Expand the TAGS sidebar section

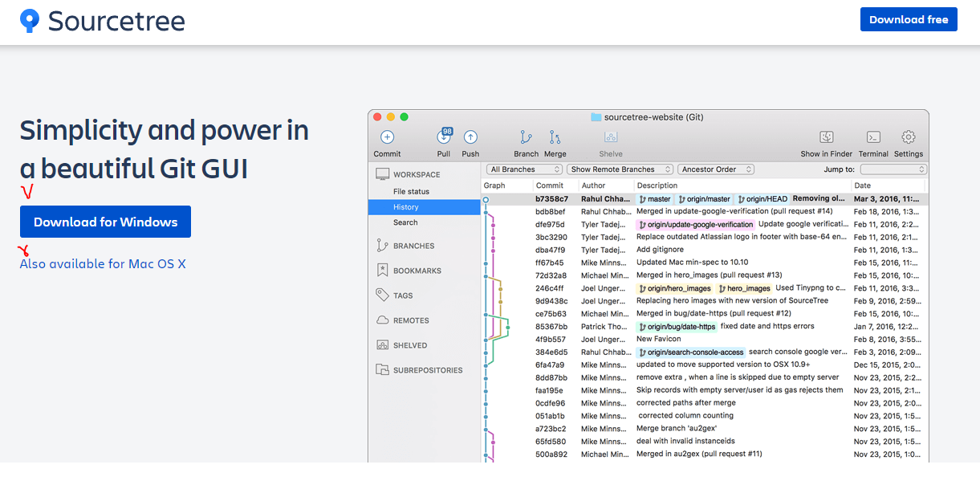coord(403,296)
